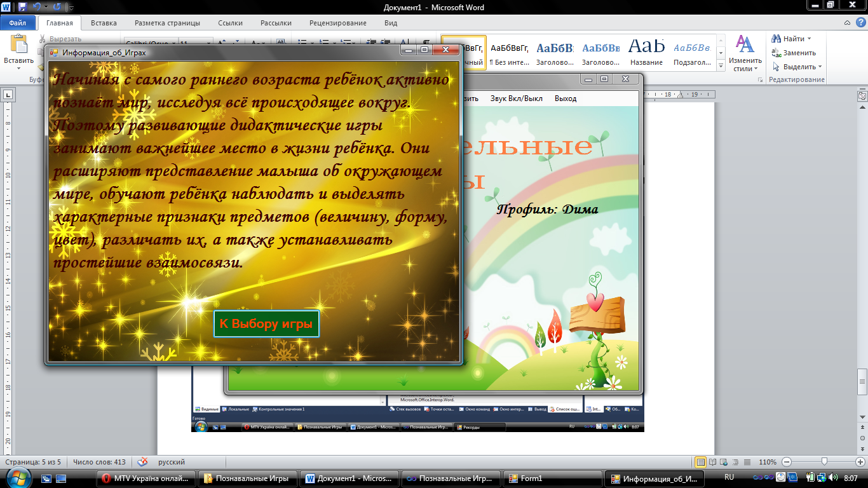The height and width of the screenshot is (488, 868).
Task: Open the Найти dropdown arrow
Action: 809,39
